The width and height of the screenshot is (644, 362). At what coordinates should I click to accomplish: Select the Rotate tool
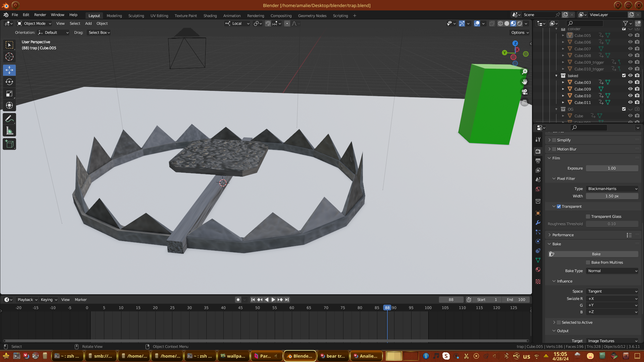pos(9,82)
